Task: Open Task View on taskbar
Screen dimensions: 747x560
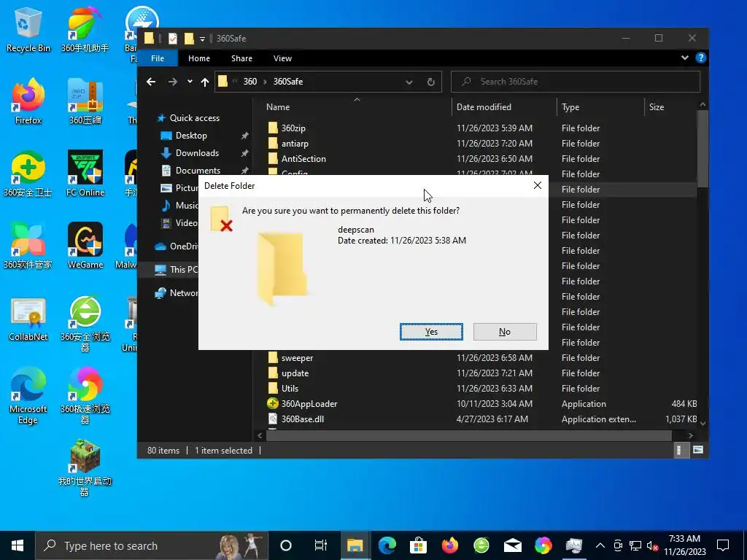Action: point(321,545)
